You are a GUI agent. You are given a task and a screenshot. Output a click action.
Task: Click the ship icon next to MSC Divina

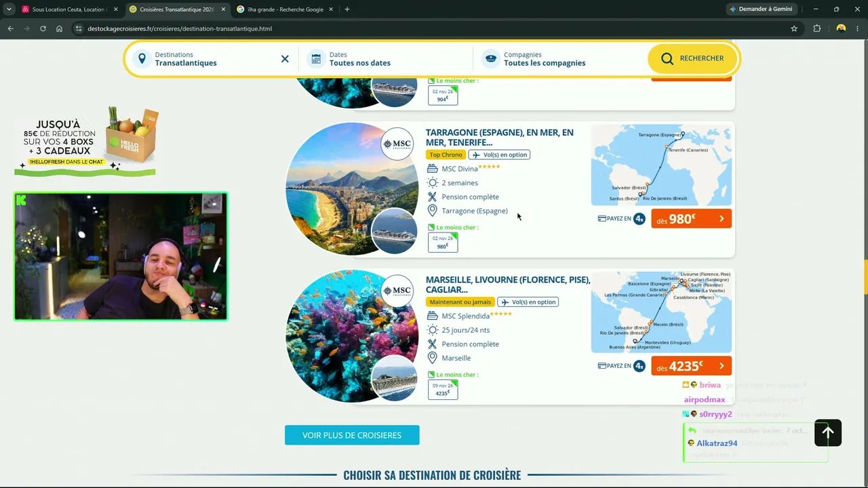tap(432, 169)
